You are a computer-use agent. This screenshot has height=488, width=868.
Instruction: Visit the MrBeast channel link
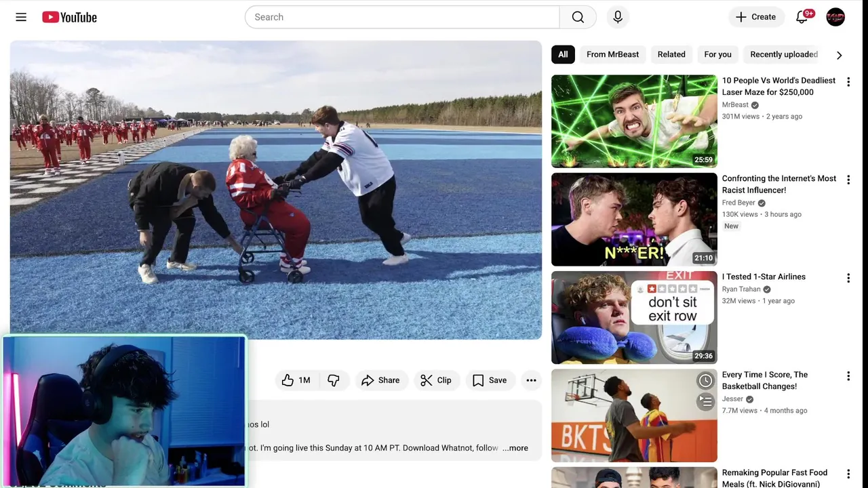point(735,105)
